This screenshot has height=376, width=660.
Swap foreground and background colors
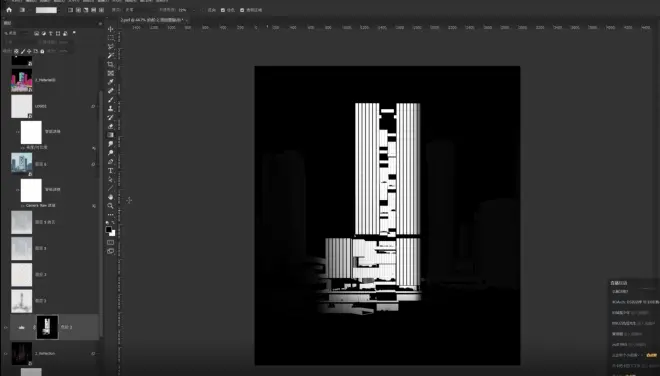(x=113, y=222)
